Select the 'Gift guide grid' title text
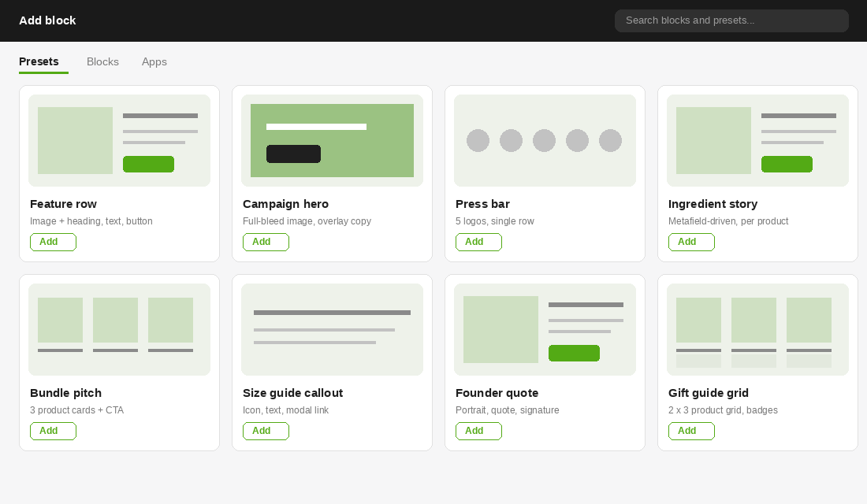Screen dimensions: 867x504 [x=709, y=393]
